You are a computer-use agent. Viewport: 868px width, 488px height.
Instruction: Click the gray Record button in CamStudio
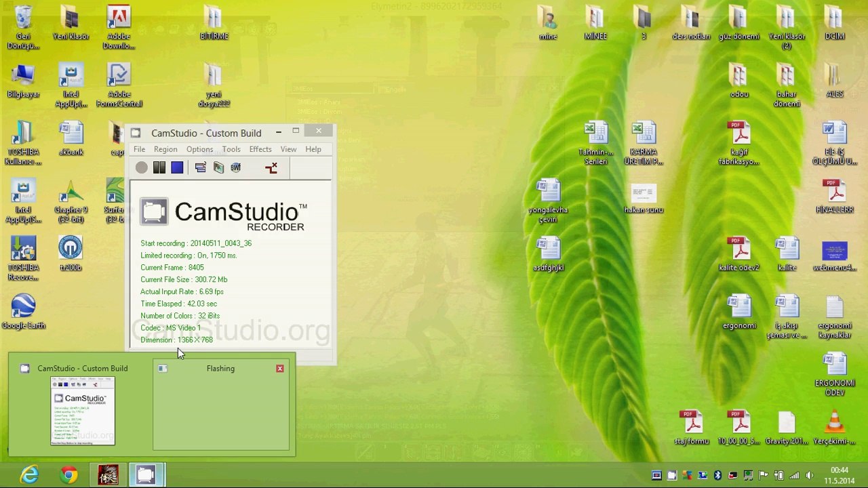point(141,167)
